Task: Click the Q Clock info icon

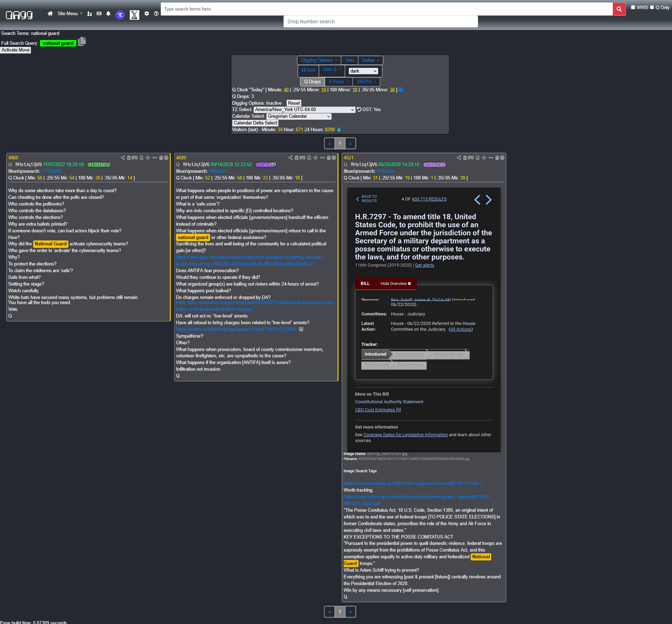Action: click(x=401, y=90)
